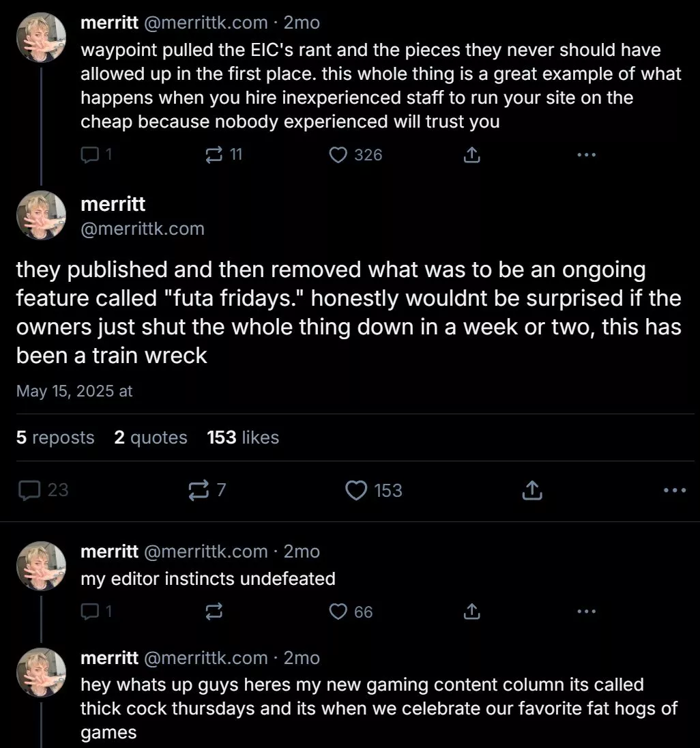Like the waypoint post with 326 likes

tap(338, 155)
